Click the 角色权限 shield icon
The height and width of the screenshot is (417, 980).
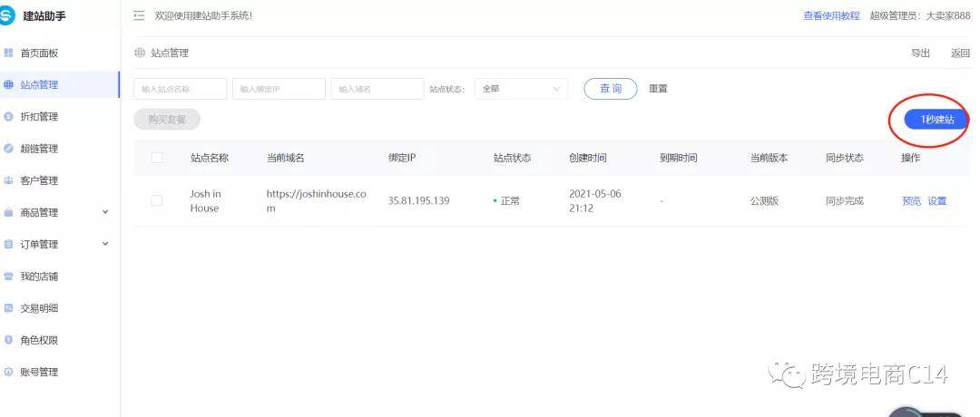(8, 340)
